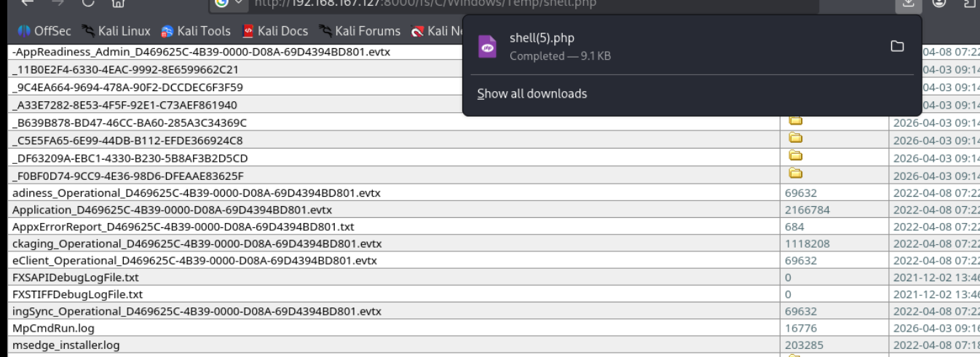Viewport: 980px width, 357px height.
Task: Focus the URL address bar
Action: (510, 4)
